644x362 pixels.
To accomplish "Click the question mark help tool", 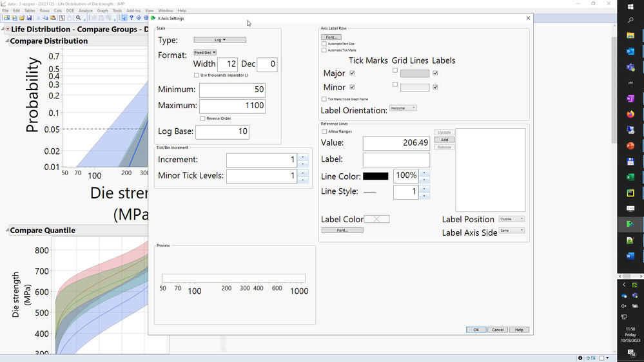I will pos(132,18).
